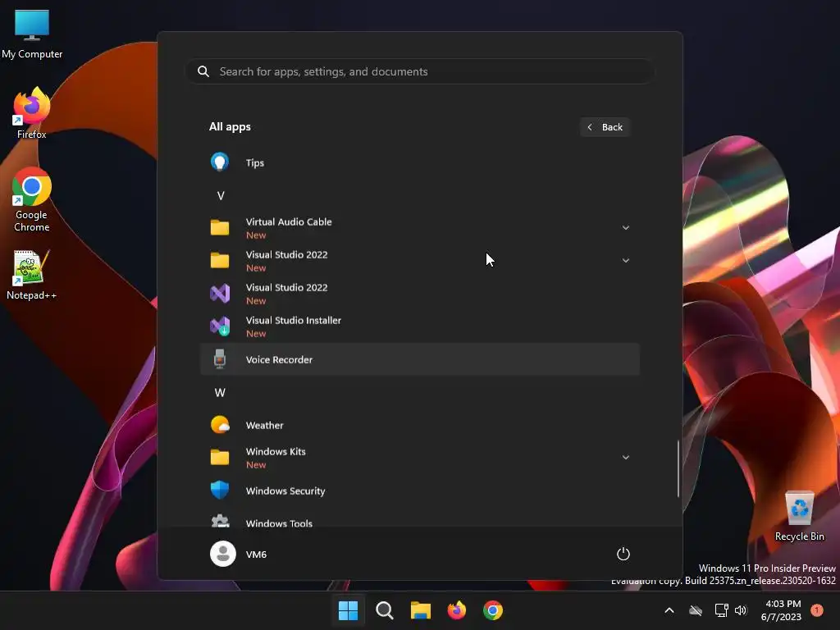Open the Weather app icon
Image resolution: width=840 pixels, height=630 pixels.
[x=220, y=425]
